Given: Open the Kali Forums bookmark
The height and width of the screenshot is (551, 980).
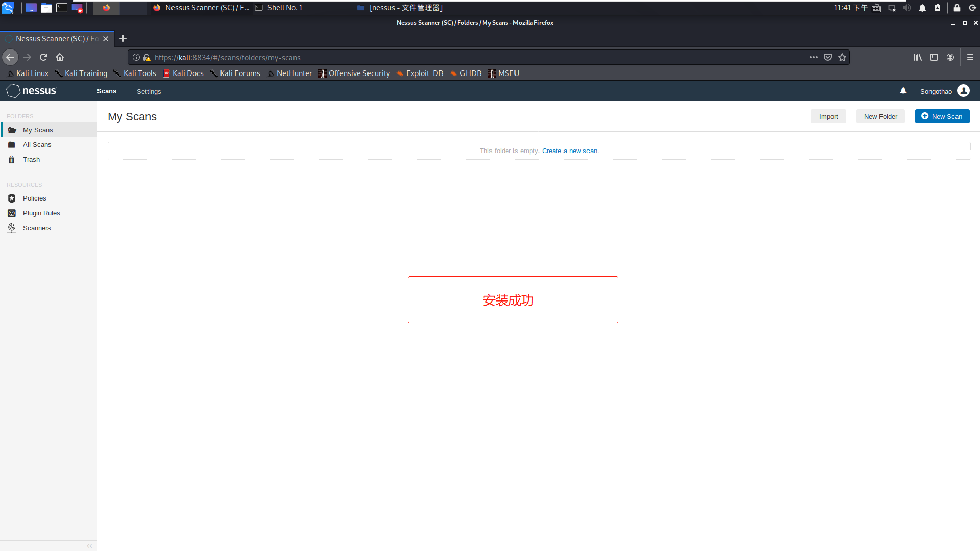Looking at the screenshot, I should pos(235,73).
